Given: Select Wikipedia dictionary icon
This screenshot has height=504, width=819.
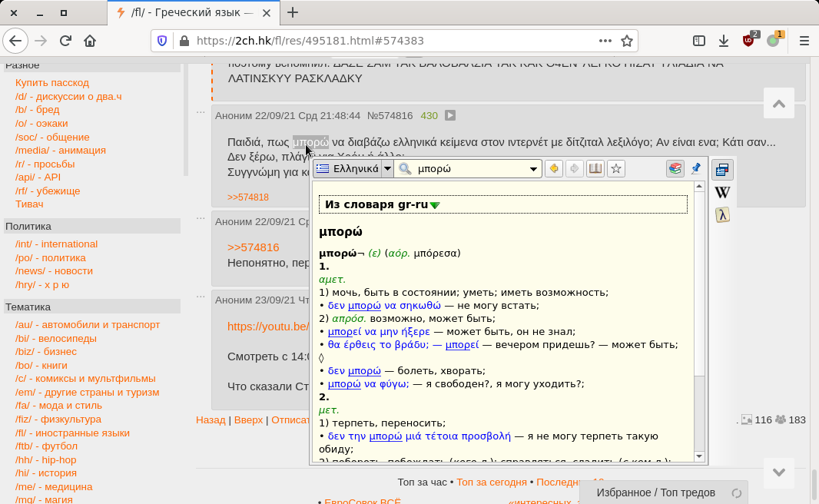Looking at the screenshot, I should [x=722, y=192].
